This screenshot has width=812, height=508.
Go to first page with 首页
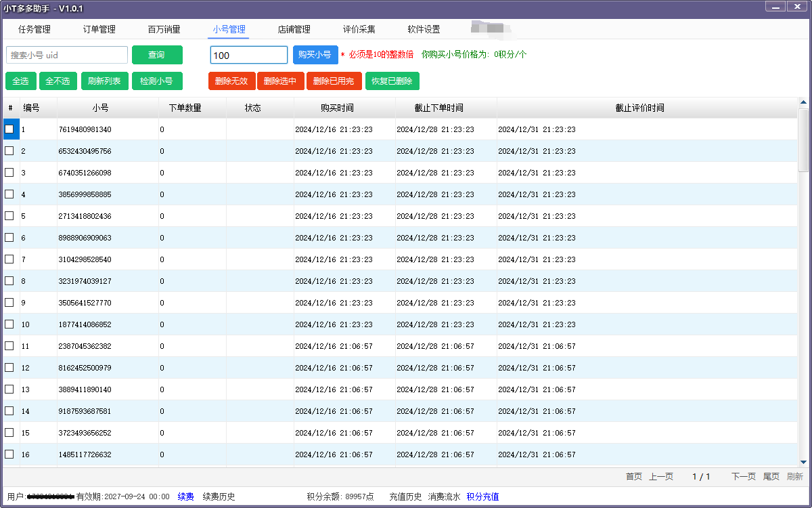click(634, 477)
